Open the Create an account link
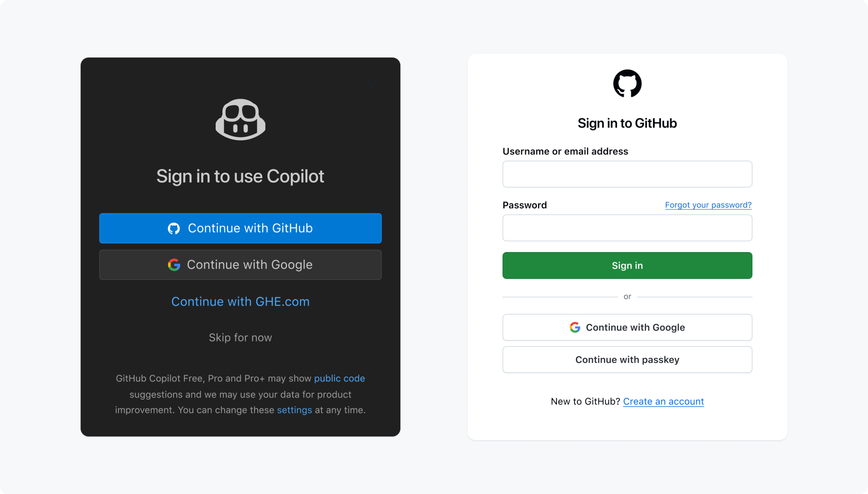 coord(664,401)
